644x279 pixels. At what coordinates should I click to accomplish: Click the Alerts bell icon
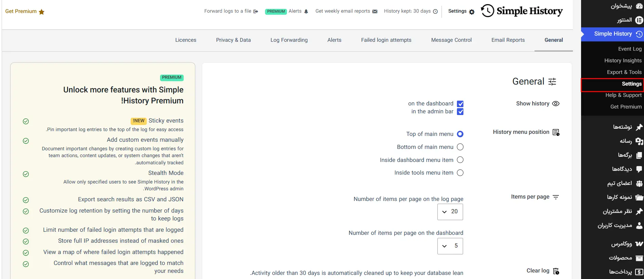[x=306, y=12]
